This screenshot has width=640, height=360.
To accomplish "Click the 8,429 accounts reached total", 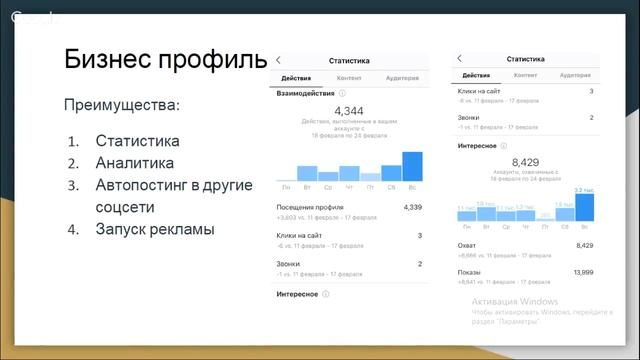I will [x=525, y=162].
